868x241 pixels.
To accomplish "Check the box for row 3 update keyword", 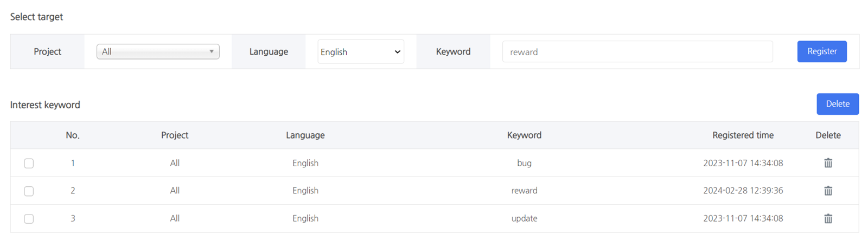I will 29,219.
